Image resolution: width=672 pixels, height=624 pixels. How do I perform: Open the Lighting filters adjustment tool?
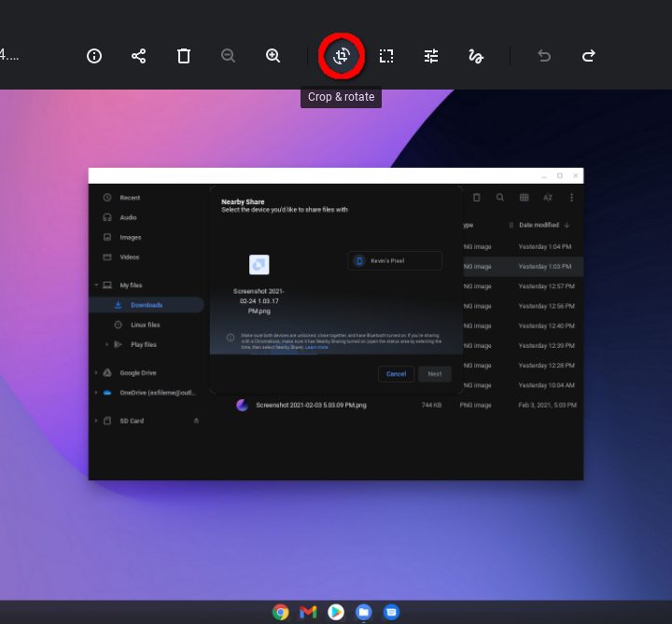tap(430, 56)
